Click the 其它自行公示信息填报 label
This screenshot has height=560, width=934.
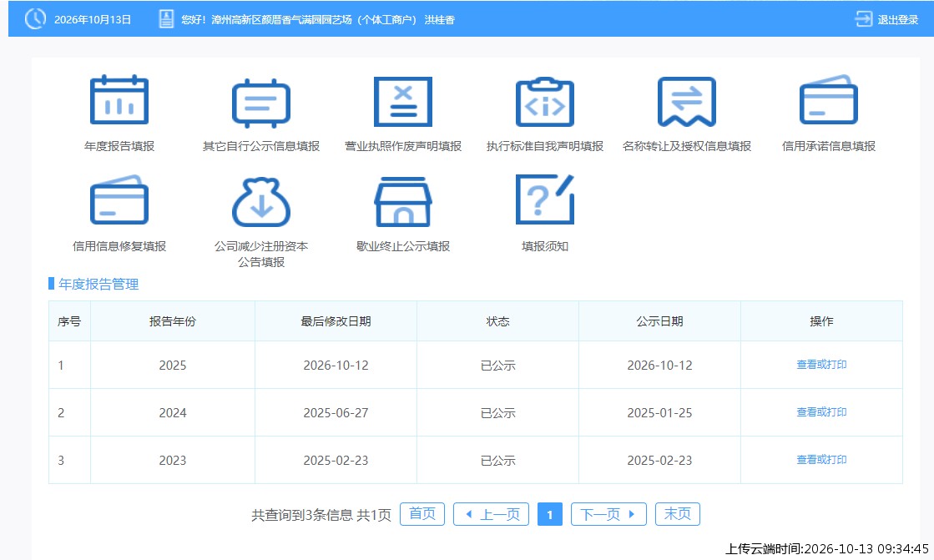coord(261,146)
